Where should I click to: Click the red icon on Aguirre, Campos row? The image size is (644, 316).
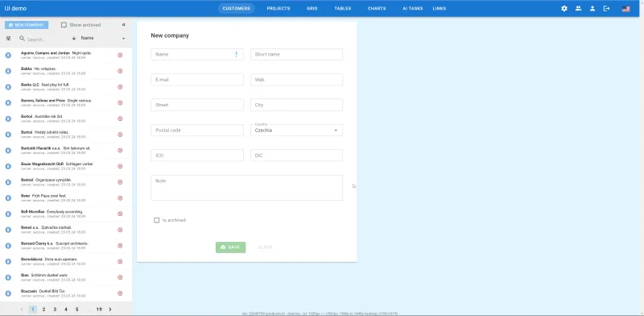click(x=120, y=55)
